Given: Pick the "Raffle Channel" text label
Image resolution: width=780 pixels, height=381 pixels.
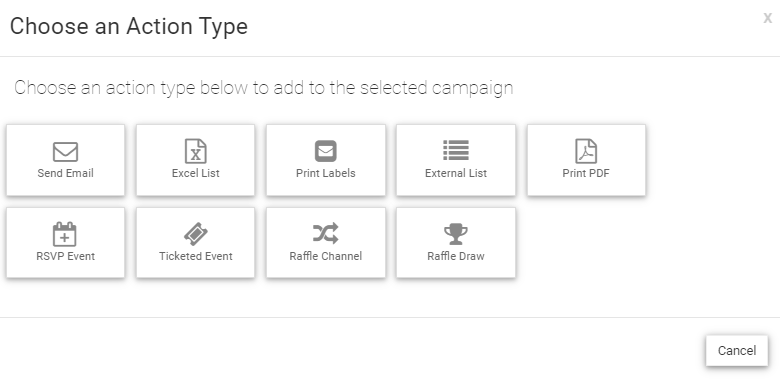Looking at the screenshot, I should point(326,256).
